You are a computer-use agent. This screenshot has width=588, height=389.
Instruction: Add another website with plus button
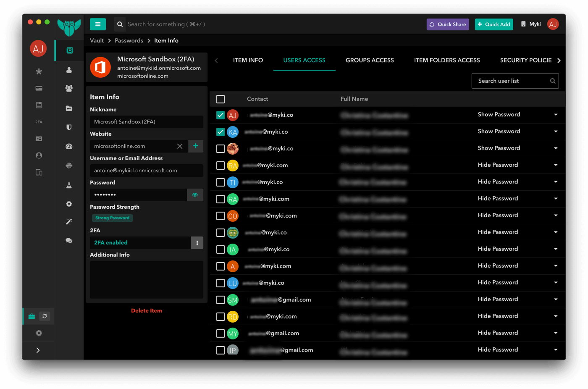(196, 146)
